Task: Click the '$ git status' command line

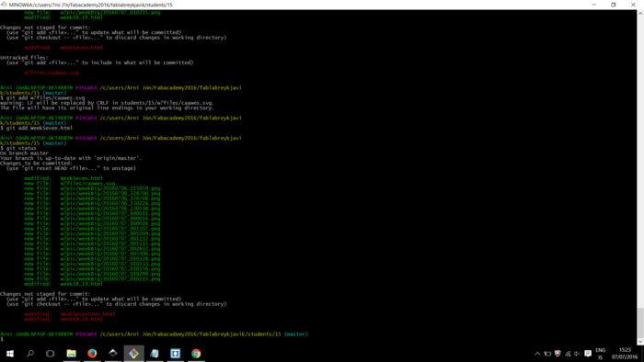Action: 18,148
